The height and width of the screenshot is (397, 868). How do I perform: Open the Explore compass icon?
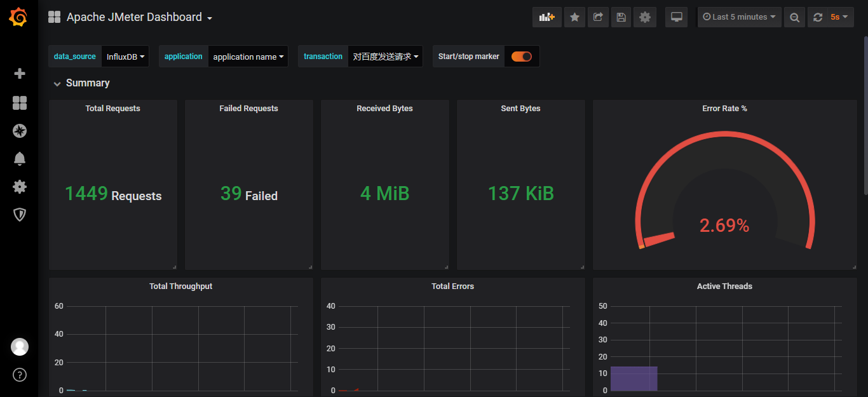[x=20, y=131]
